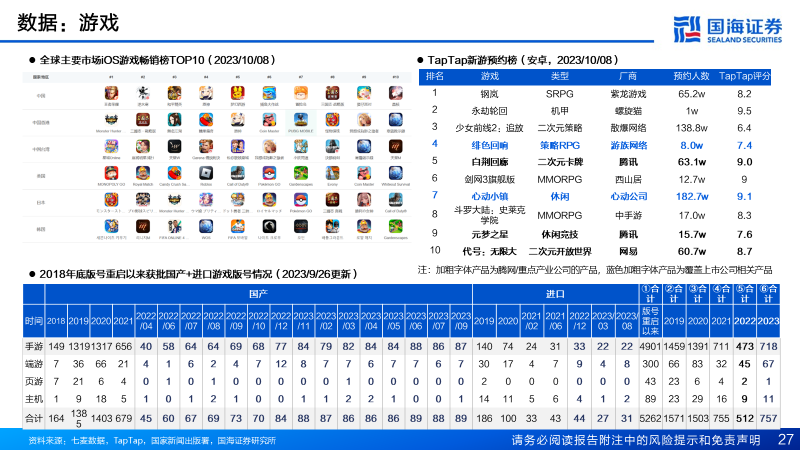Click Monster Hunter icon in 中国香港 row
This screenshot has height=450, width=800.
[111, 120]
